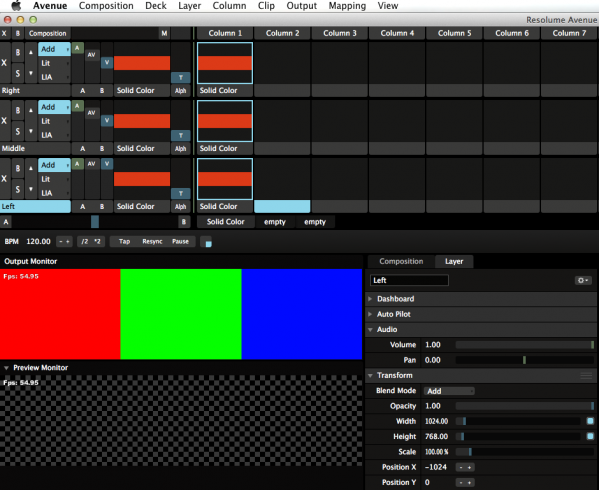The image size is (599, 490).
Task: Collapse the Preview Monitor panel
Action: point(6,368)
